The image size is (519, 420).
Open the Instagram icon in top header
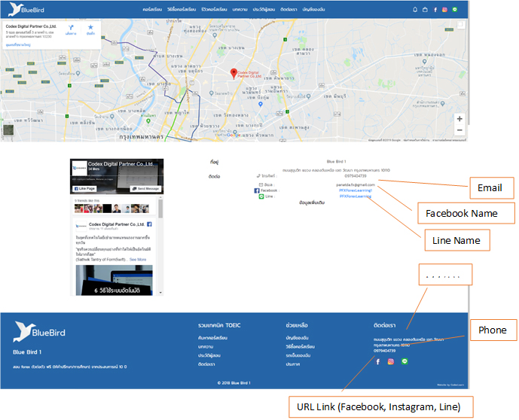(x=444, y=10)
